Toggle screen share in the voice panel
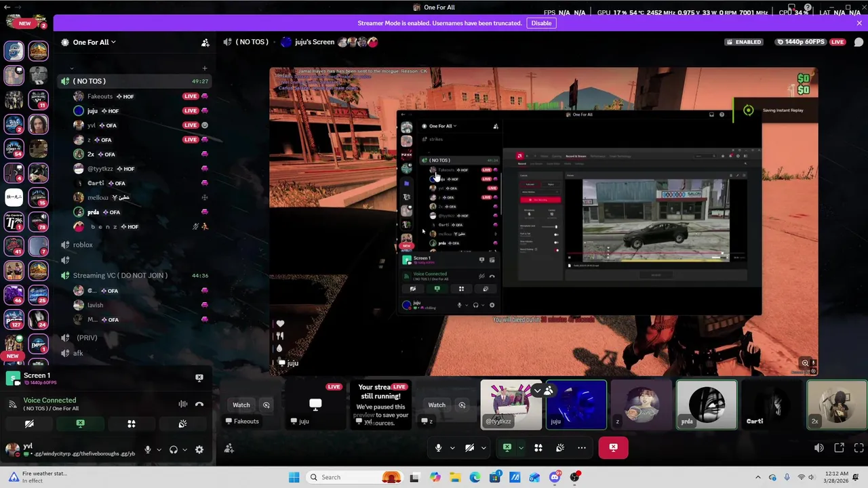The height and width of the screenshot is (488, 868). pos(80,424)
